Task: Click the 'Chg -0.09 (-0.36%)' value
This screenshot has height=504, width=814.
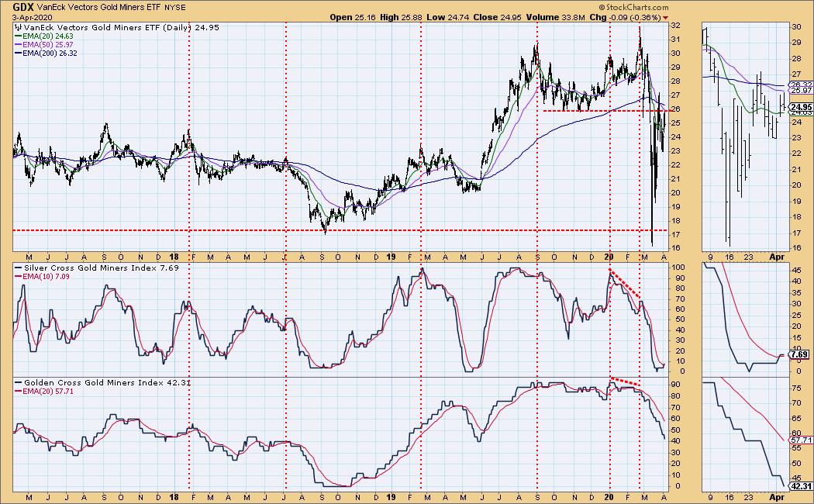Action: [x=626, y=17]
